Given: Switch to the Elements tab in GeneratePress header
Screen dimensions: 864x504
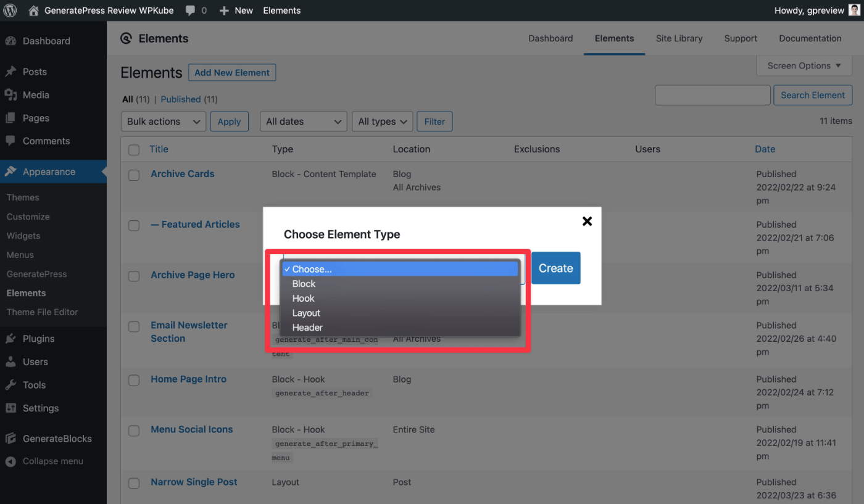Looking at the screenshot, I should point(614,38).
